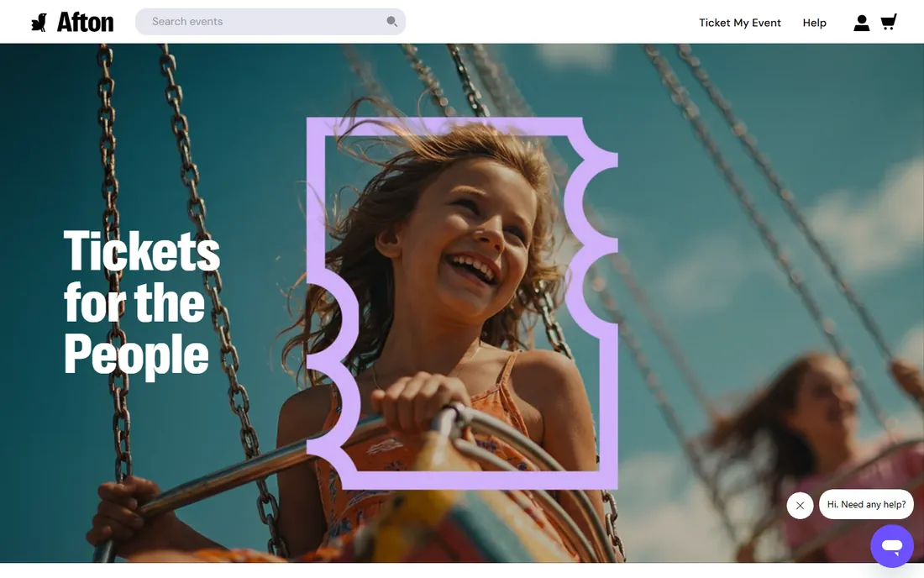
Task: Open the user account profile icon
Action: [862, 23]
